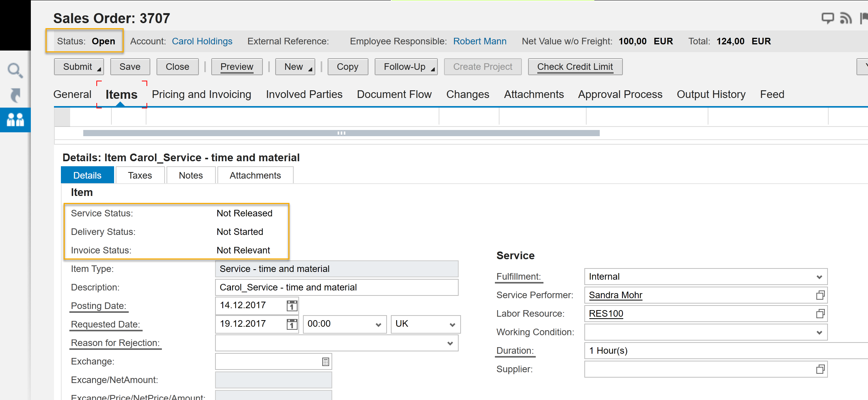Click the 'Sales Order: 3707' title
The image size is (868, 400).
pos(111,18)
